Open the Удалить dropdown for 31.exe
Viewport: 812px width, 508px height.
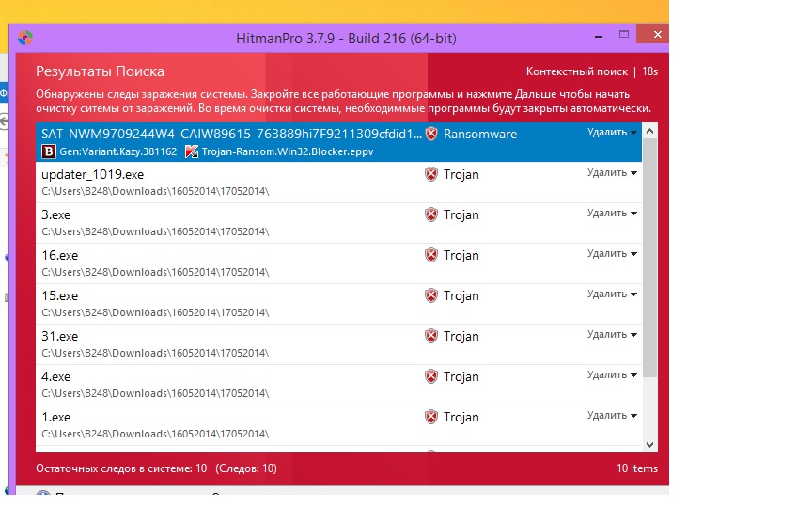coord(612,334)
